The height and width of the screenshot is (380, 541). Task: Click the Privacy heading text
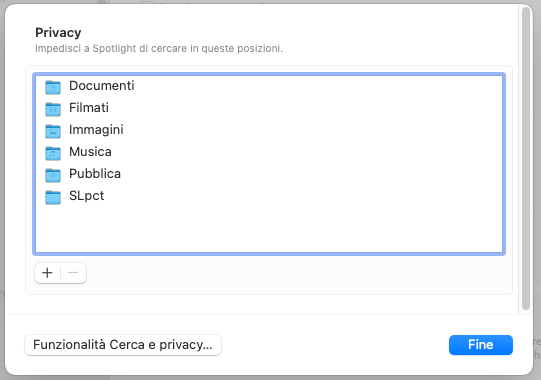58,33
